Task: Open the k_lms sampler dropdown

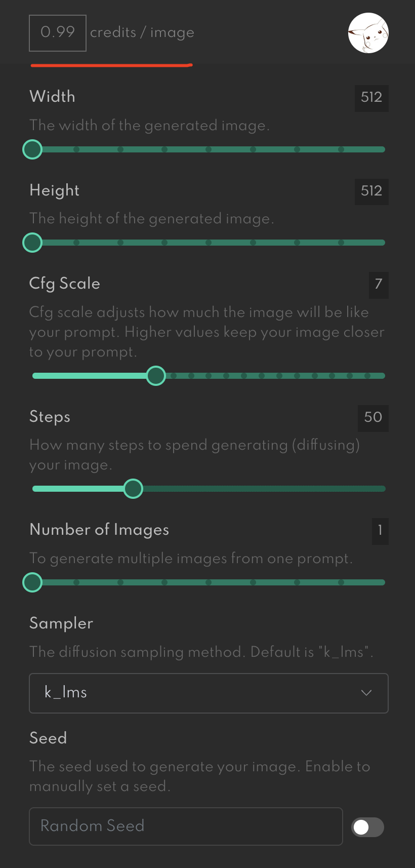Action: (x=209, y=693)
